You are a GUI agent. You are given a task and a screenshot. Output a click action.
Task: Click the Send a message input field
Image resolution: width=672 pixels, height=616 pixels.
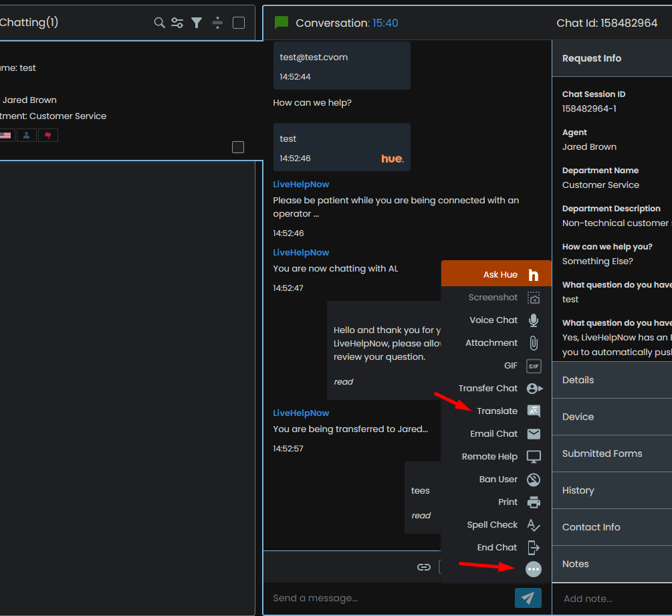(x=388, y=598)
